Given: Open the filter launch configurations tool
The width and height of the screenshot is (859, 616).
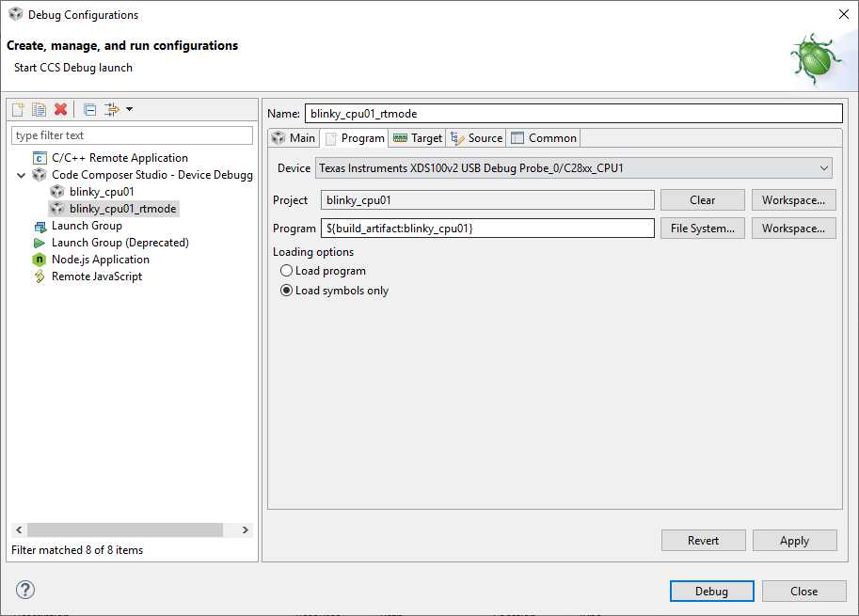Looking at the screenshot, I should [109, 109].
